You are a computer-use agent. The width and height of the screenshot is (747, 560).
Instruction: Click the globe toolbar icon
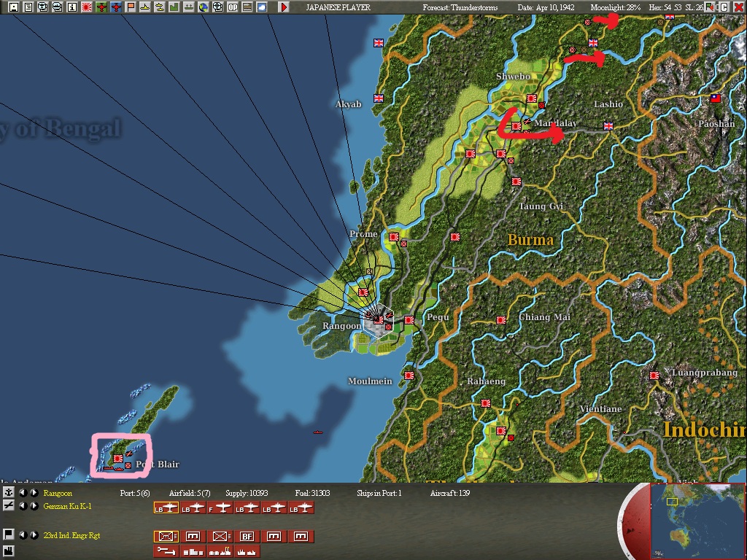204,7
